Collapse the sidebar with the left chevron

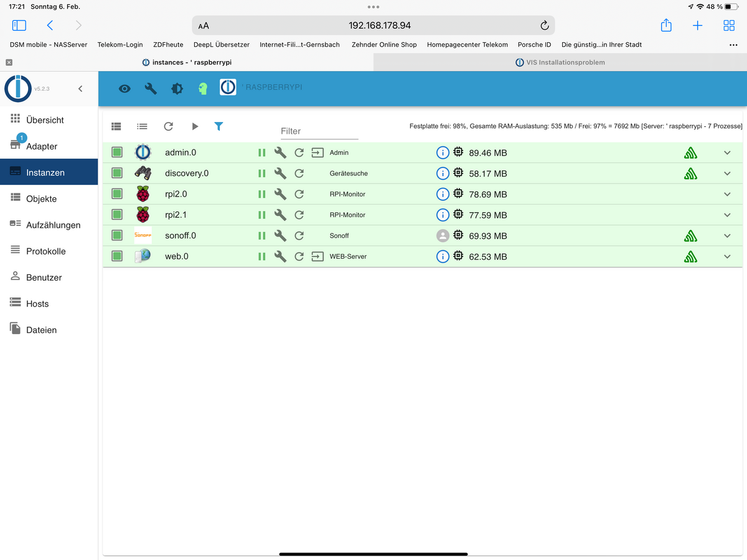[80, 89]
